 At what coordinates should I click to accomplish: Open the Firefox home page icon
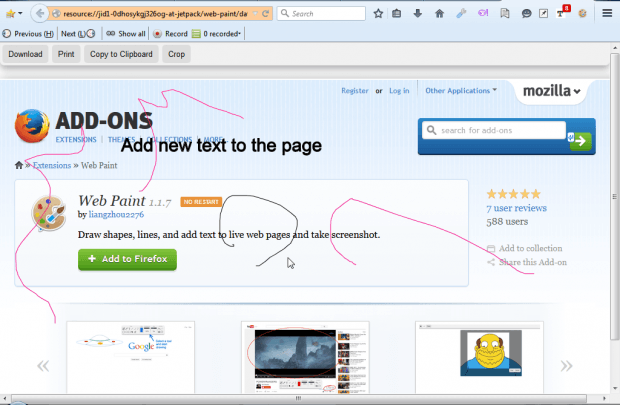(x=440, y=14)
